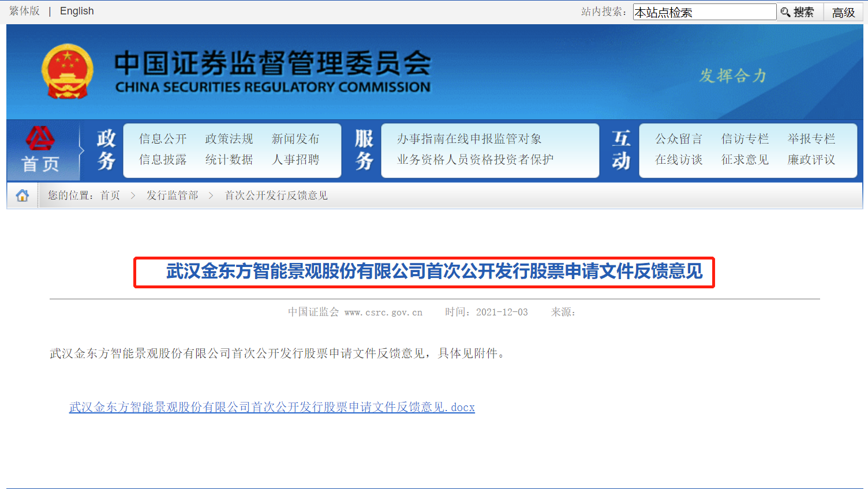
Task: Open 业务资格 under 服务
Action: tap(421, 160)
